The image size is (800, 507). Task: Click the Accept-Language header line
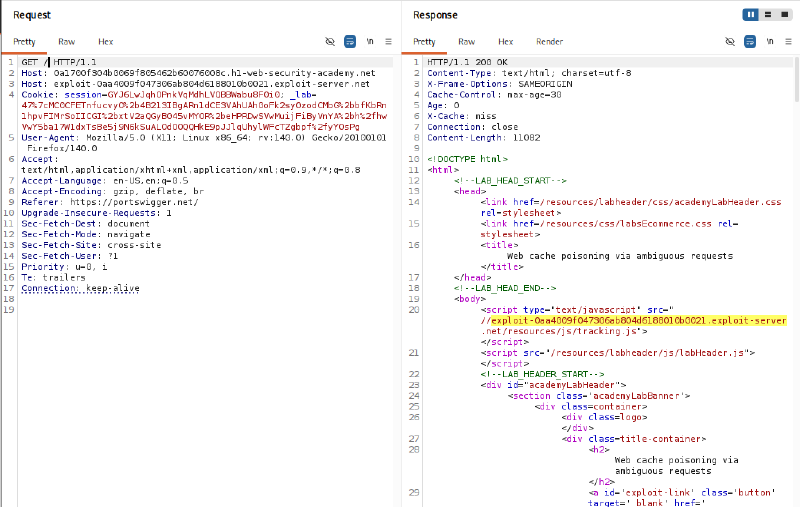tap(105, 181)
